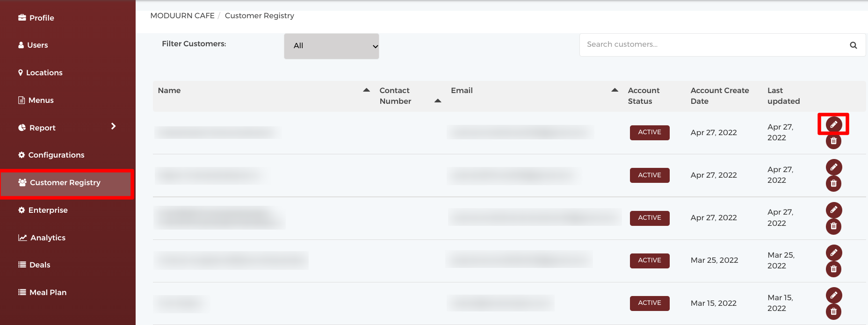Sort by Contact Number arrow
The width and height of the screenshot is (868, 325).
tap(438, 101)
